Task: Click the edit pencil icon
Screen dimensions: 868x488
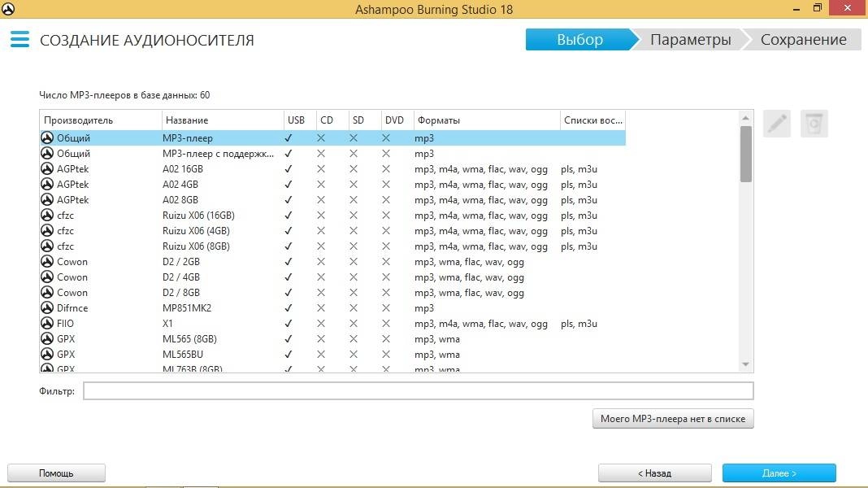Action: tap(777, 124)
